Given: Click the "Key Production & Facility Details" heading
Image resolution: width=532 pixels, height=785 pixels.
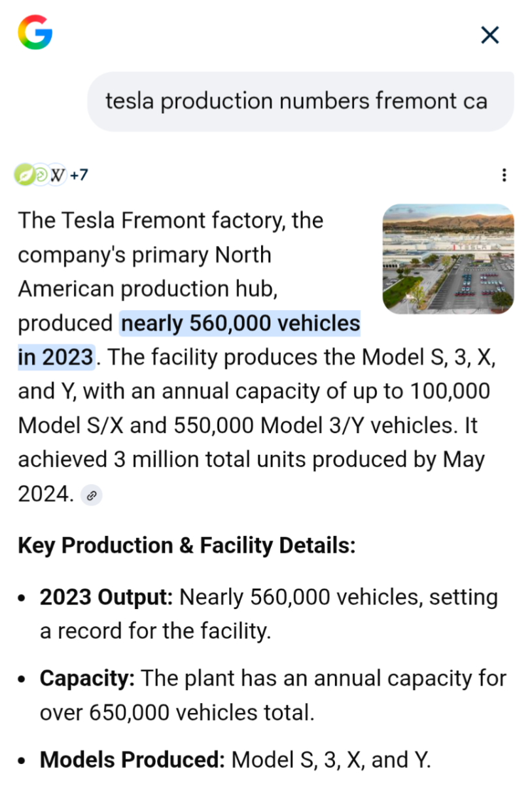Looking at the screenshot, I should (x=186, y=546).
